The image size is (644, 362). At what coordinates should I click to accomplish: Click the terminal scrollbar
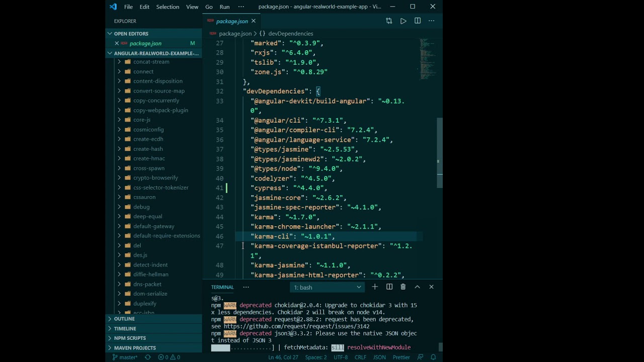click(x=441, y=347)
